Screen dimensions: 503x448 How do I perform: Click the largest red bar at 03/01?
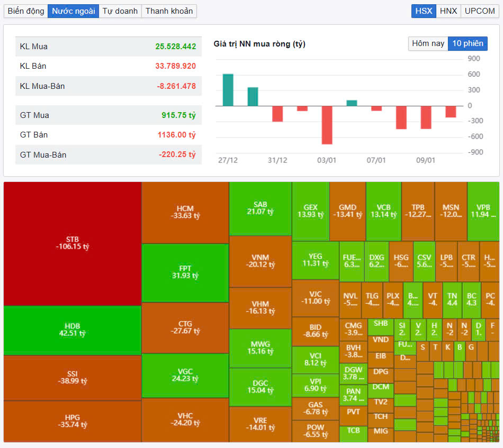(327, 125)
